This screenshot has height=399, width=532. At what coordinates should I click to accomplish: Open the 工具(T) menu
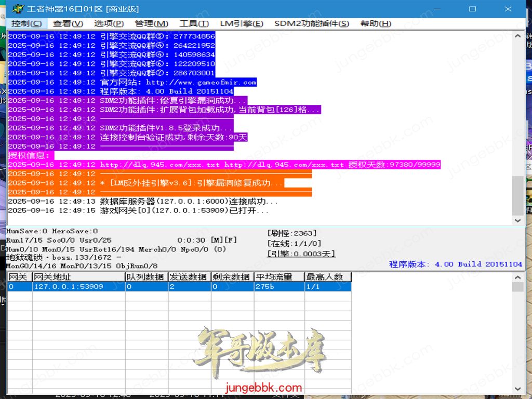point(194,23)
